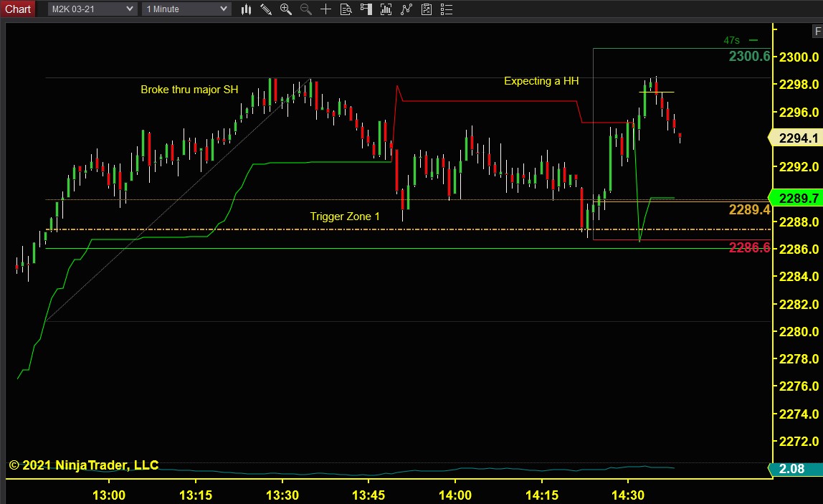Click the 2272.0 price axis label
Screen dimensions: 823x504
coord(799,441)
